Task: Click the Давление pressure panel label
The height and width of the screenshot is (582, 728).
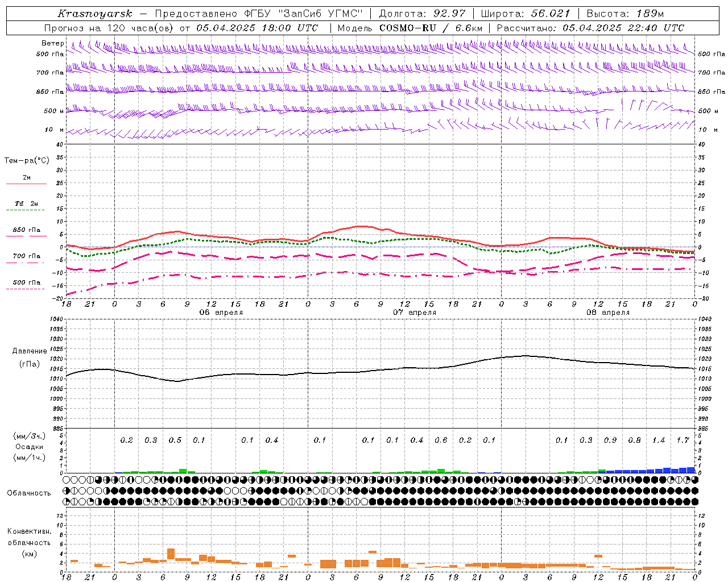Action: point(30,351)
